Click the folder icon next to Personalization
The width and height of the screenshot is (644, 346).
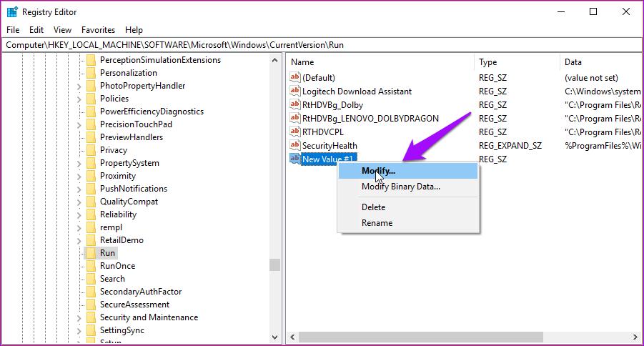pyautogui.click(x=91, y=73)
